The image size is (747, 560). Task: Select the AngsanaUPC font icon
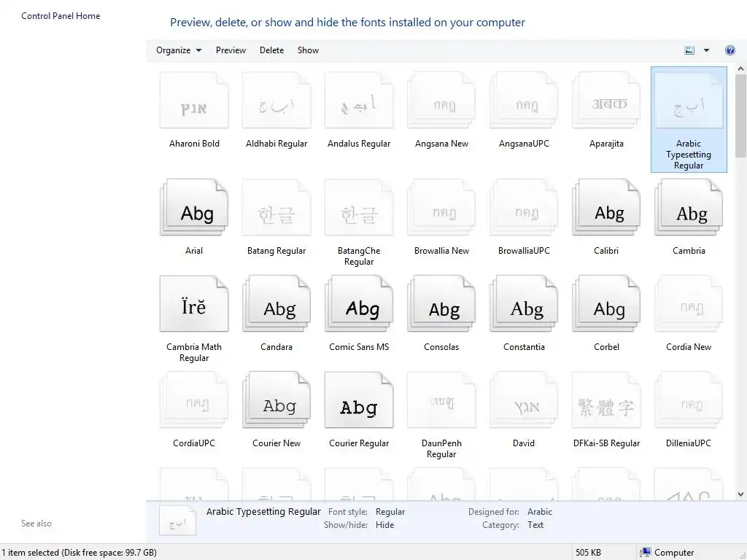(x=524, y=101)
